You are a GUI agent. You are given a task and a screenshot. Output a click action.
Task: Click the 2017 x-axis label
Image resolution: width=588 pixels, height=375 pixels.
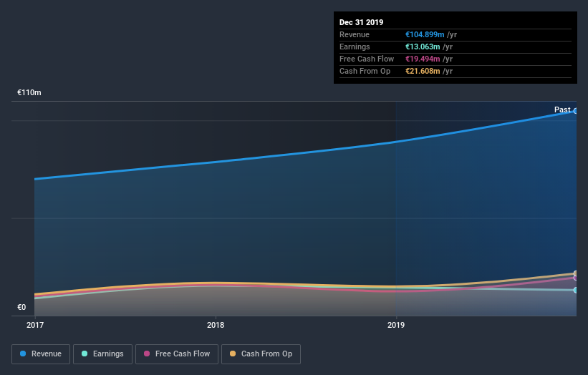tap(35, 325)
